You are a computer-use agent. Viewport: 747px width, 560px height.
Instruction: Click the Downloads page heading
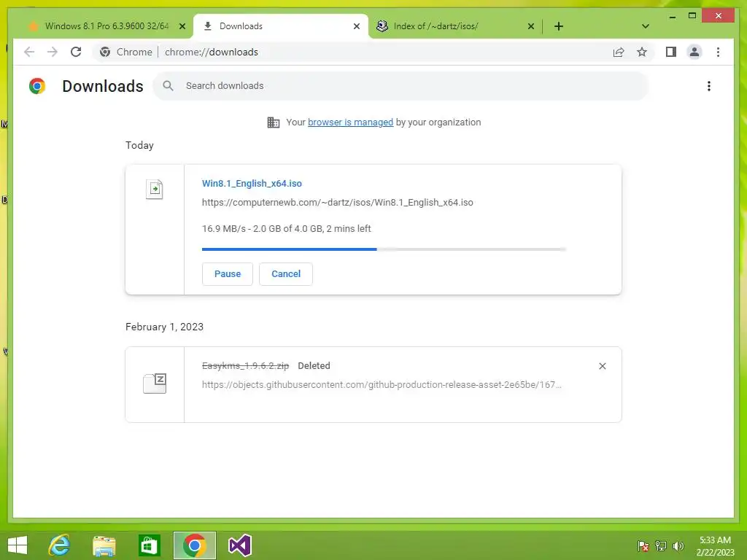coord(102,86)
